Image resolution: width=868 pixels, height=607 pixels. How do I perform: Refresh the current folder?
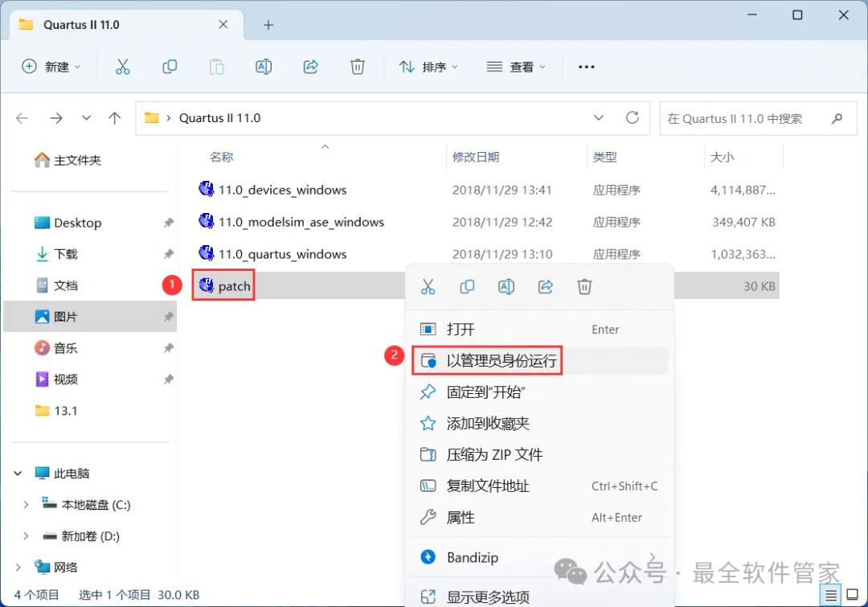633,117
